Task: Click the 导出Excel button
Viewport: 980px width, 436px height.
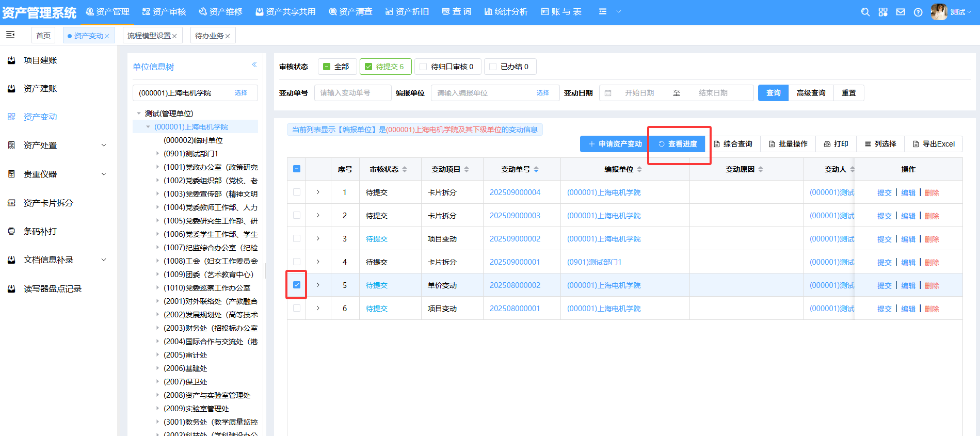Action: tap(934, 144)
